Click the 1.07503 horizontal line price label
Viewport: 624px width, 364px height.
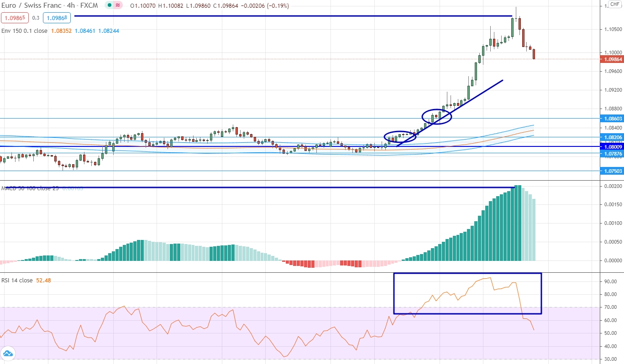613,171
